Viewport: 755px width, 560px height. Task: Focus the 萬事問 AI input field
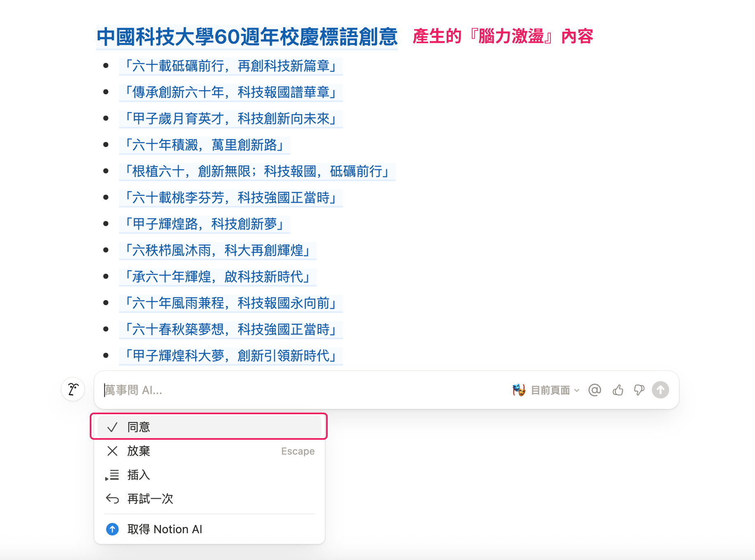point(288,390)
